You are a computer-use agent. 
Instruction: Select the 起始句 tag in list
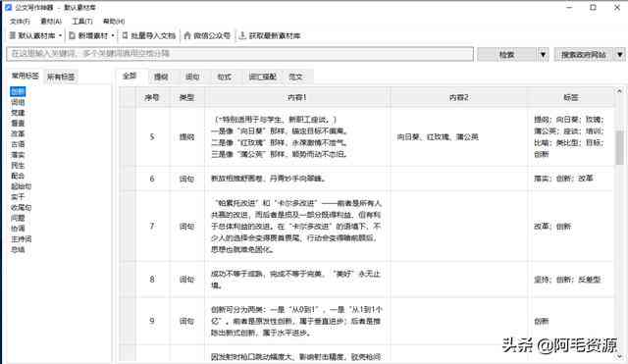[x=22, y=186]
